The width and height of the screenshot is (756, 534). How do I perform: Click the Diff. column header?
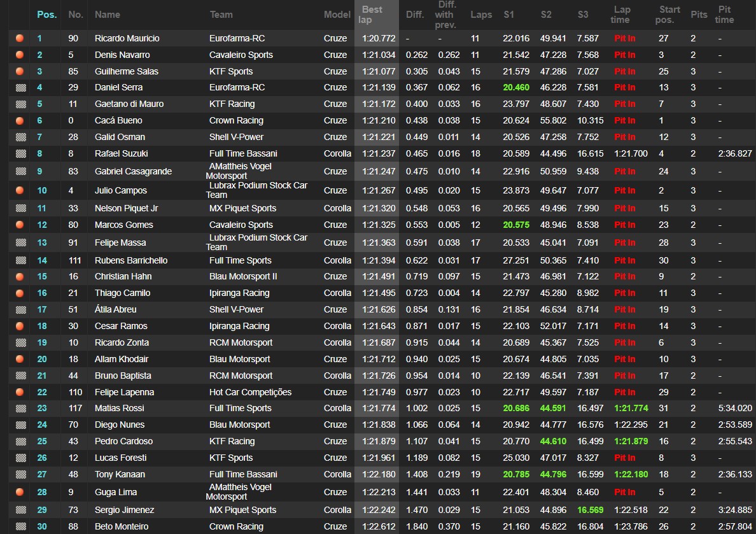415,15
